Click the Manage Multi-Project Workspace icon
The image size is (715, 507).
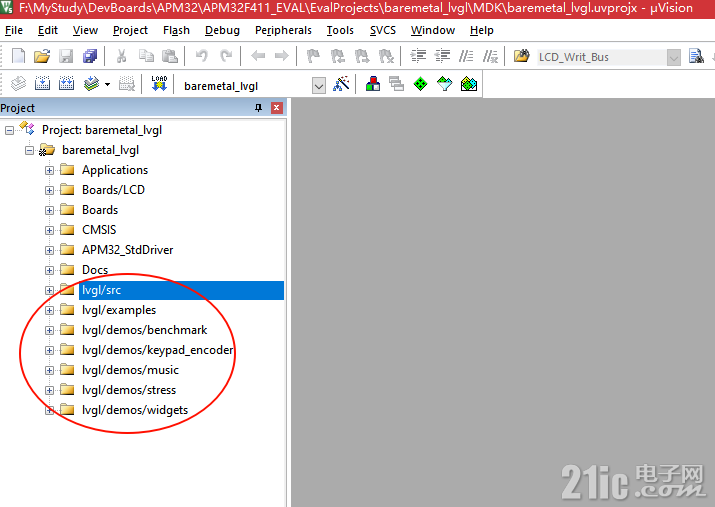tap(396, 84)
